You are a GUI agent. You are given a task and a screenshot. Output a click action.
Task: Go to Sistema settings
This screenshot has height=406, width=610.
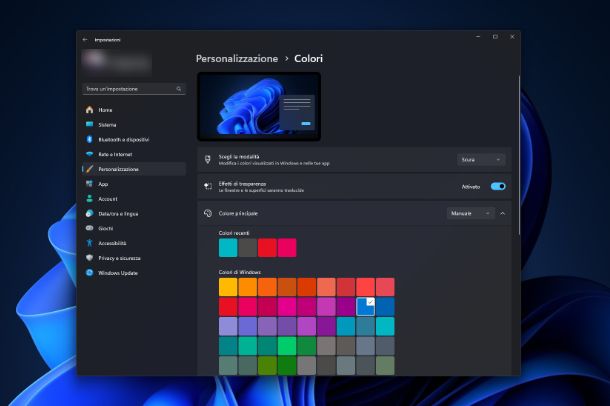tap(107, 125)
